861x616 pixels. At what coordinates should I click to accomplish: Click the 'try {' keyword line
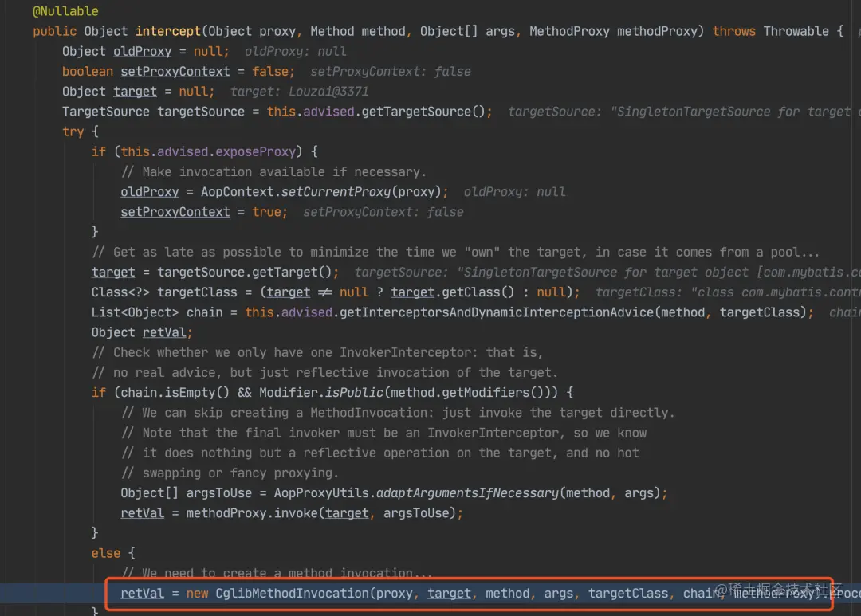click(81, 131)
